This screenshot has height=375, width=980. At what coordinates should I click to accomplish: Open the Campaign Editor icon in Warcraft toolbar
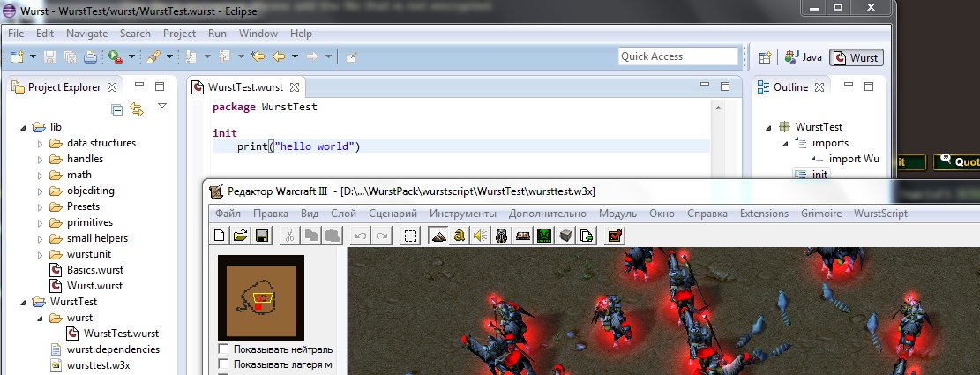point(522,236)
